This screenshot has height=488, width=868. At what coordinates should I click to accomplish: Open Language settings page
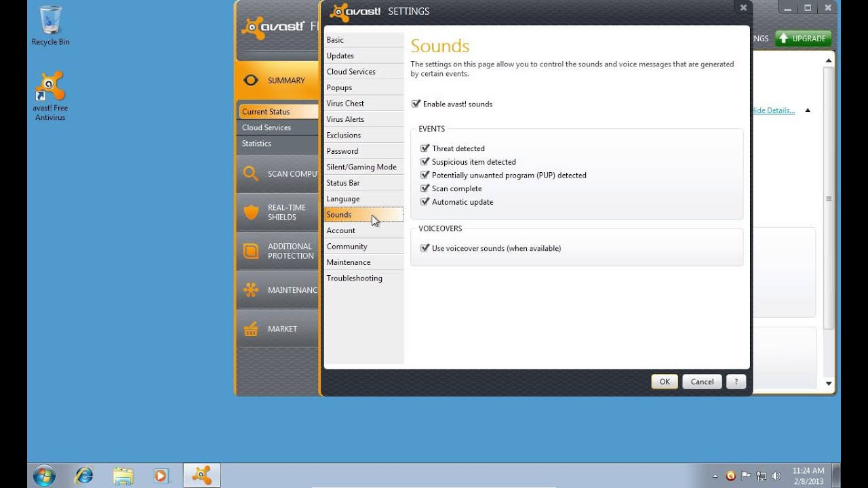pos(363,199)
